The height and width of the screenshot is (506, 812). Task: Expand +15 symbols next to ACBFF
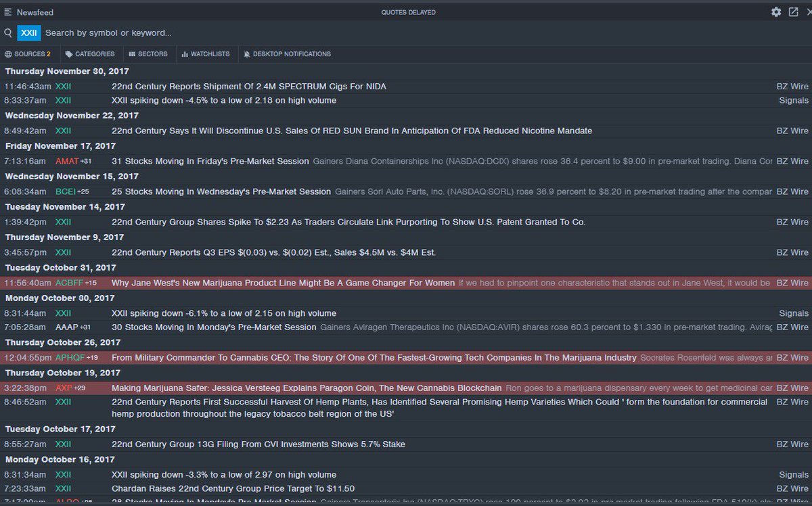(x=91, y=283)
